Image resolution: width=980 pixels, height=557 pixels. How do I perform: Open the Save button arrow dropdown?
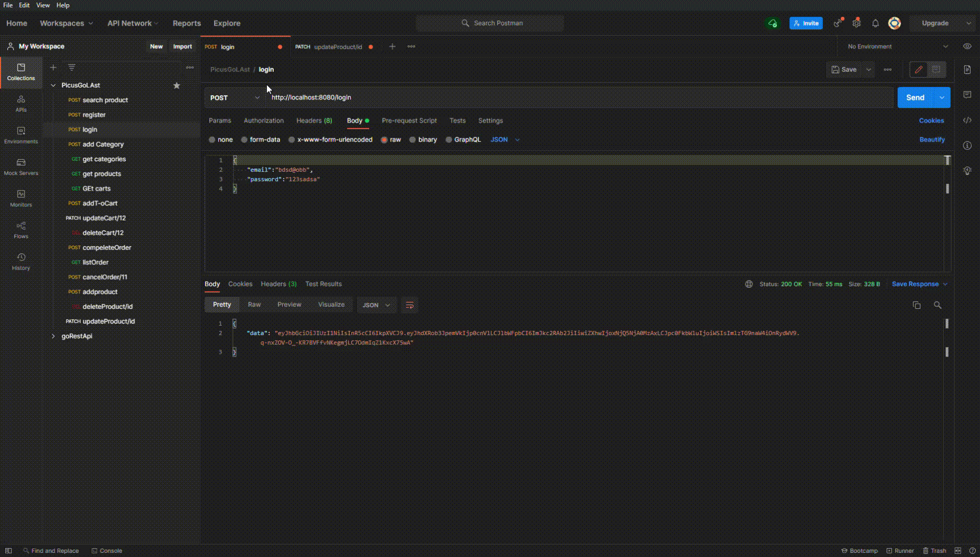868,69
